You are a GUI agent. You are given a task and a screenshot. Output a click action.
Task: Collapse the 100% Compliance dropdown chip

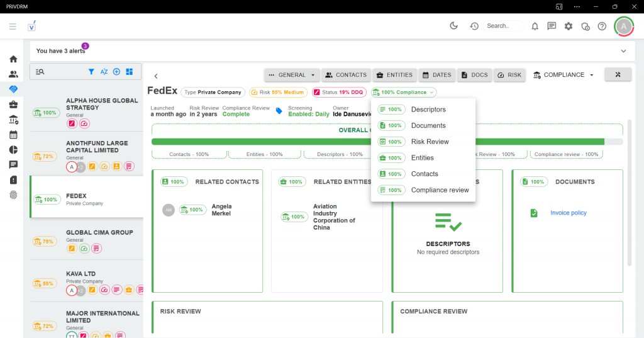[403, 93]
